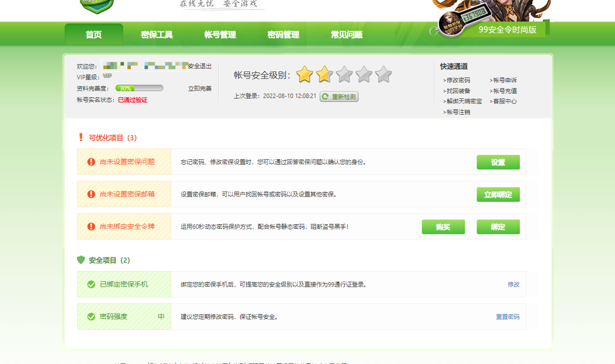The width and height of the screenshot is (615, 364).
Task: Click the green checkmark beside 已绑定密保手机
Action: 91,284
